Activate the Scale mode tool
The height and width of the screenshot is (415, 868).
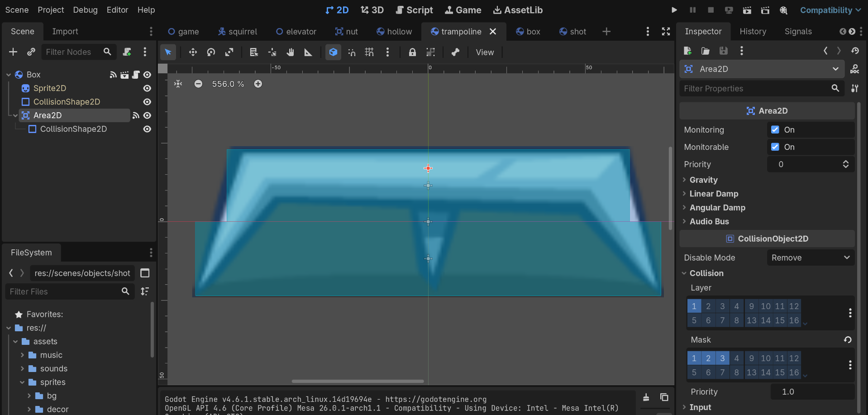click(x=229, y=52)
